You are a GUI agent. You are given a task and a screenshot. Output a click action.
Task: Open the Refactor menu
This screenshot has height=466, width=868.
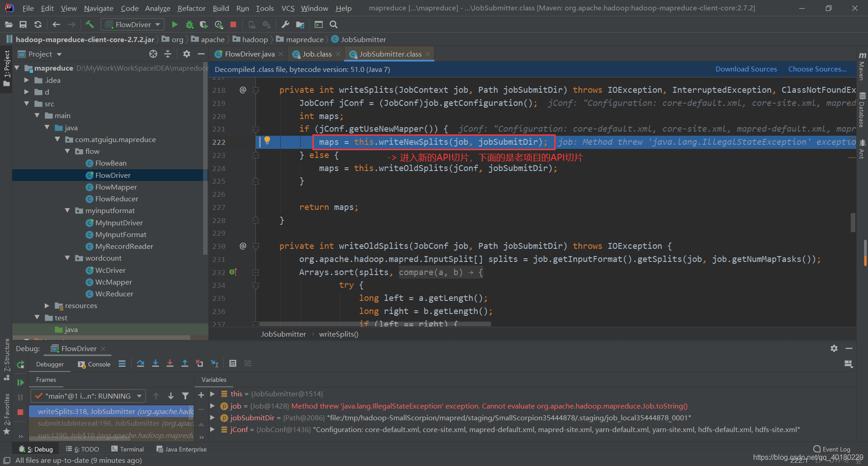191,8
